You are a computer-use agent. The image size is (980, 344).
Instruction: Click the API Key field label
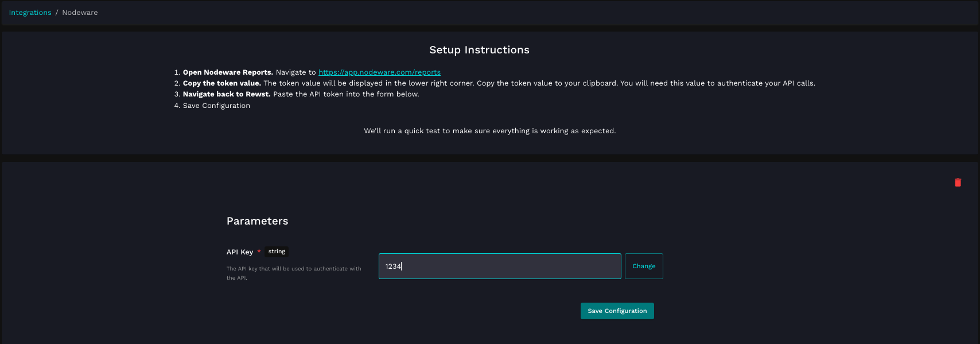coord(239,252)
